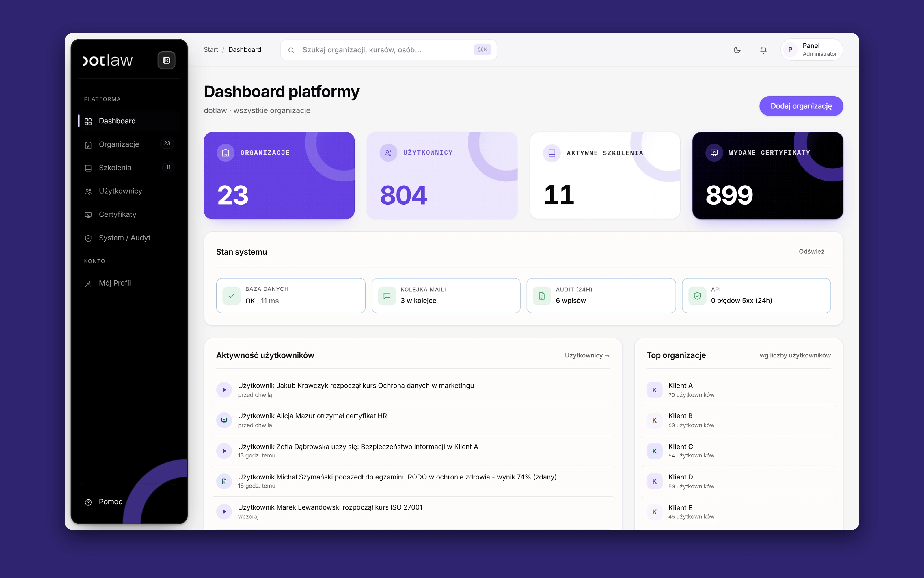Open Szkolenia in the sidebar
The width and height of the screenshot is (924, 578).
pos(129,167)
